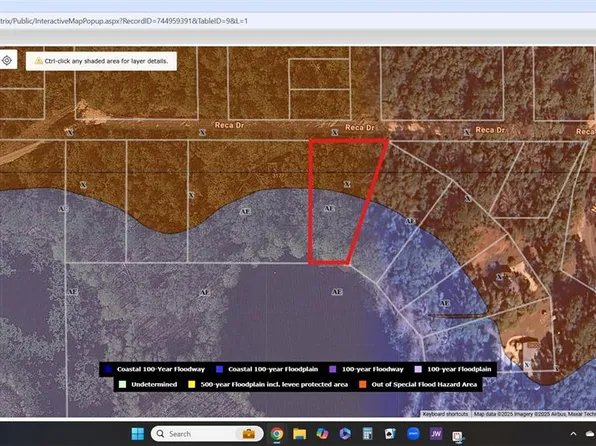Click the browser address bar URL
Image resolution: width=596 pixels, height=446 pixels.
pyautogui.click(x=124, y=21)
